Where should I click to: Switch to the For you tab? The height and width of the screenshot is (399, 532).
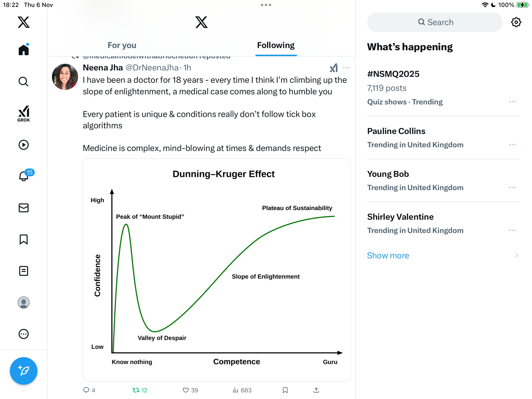[122, 45]
